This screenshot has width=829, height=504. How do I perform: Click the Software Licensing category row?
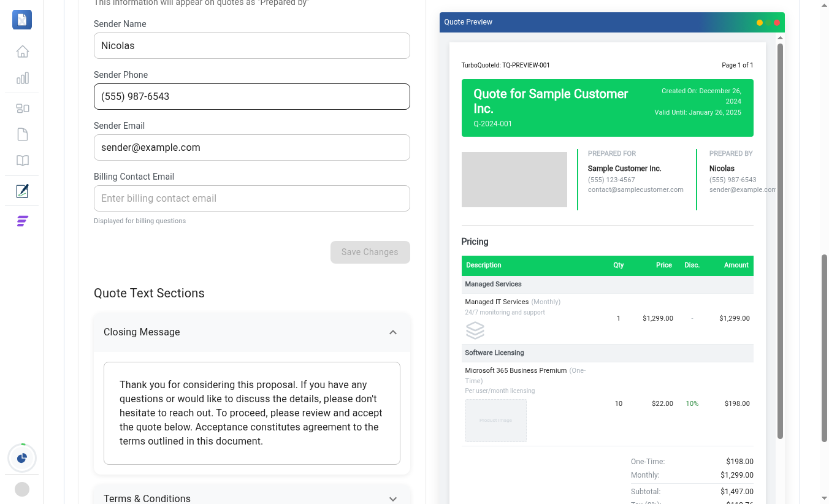608,353
